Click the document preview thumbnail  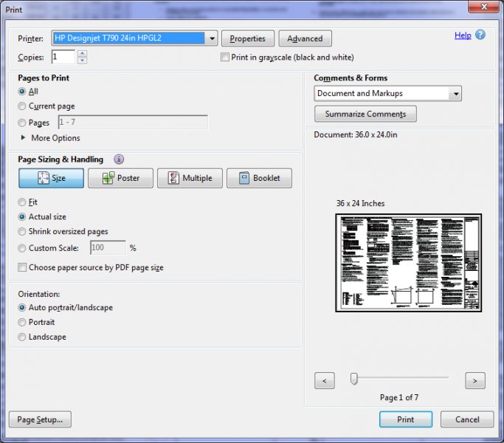[409, 263]
